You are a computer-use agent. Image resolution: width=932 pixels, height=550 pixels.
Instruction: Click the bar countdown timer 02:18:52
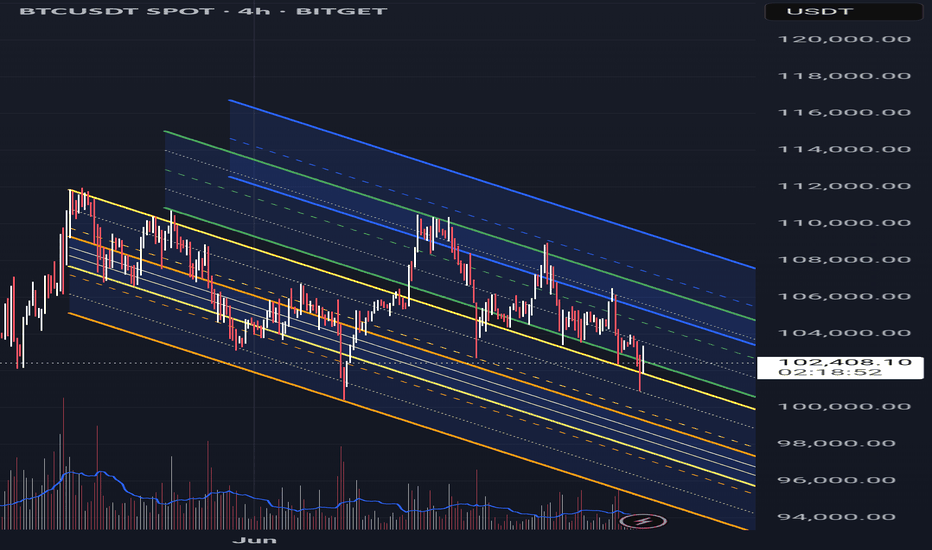coord(830,372)
